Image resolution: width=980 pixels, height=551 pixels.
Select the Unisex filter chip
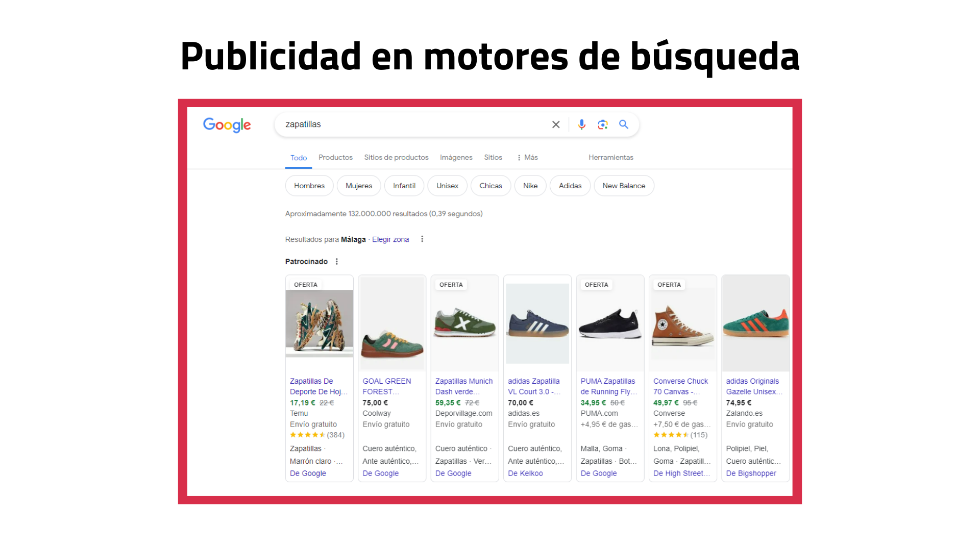(447, 186)
